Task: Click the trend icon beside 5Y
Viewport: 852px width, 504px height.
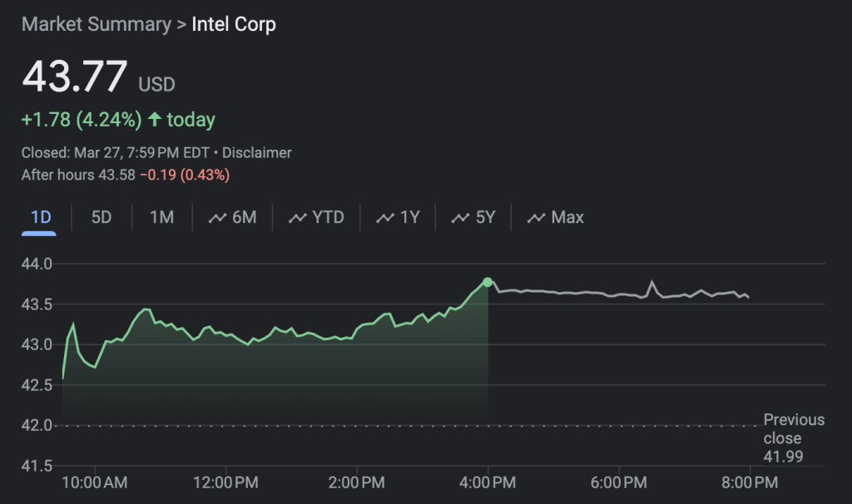Action: point(461,218)
